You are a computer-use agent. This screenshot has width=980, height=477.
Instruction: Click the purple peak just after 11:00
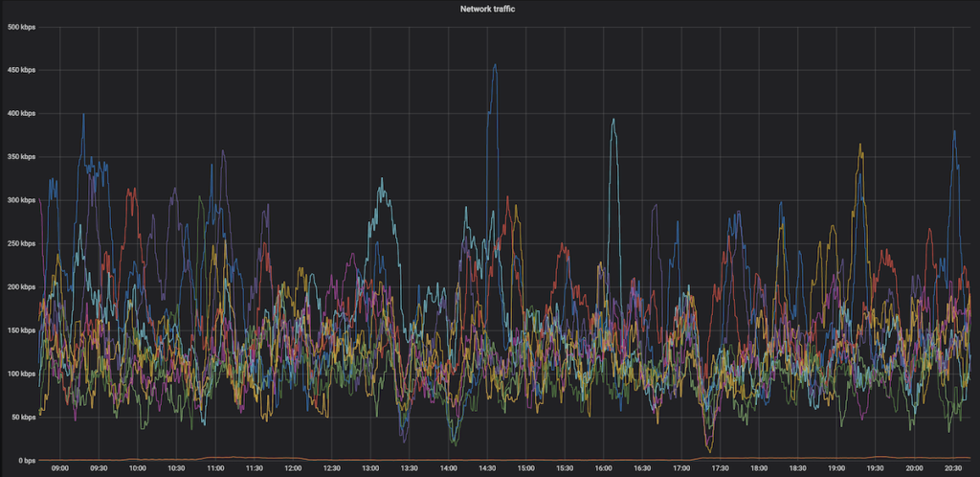click(223, 151)
